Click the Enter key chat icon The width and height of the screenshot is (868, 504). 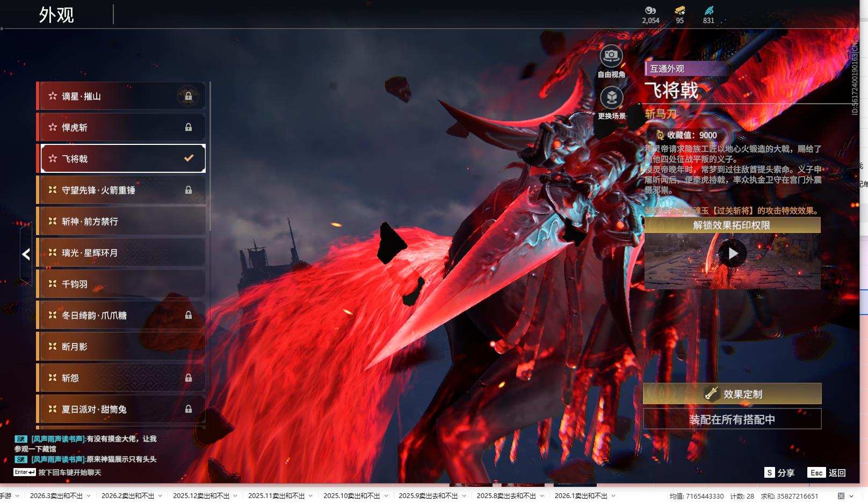25,472
